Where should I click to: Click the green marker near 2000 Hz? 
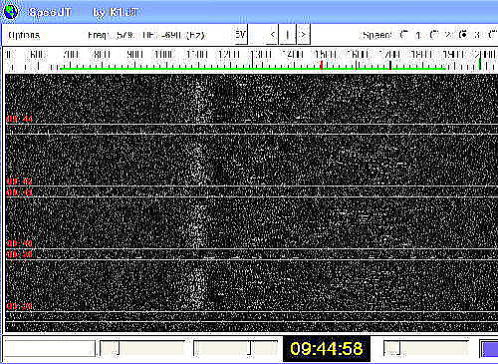[x=480, y=63]
